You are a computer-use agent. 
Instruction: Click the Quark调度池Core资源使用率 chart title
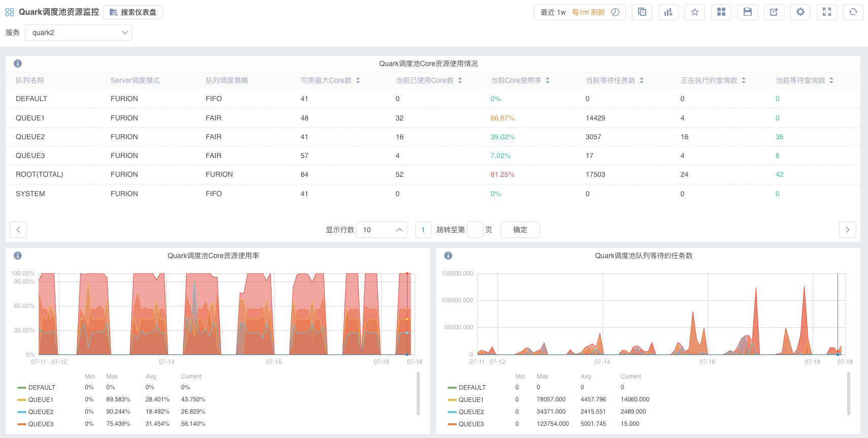(x=213, y=256)
